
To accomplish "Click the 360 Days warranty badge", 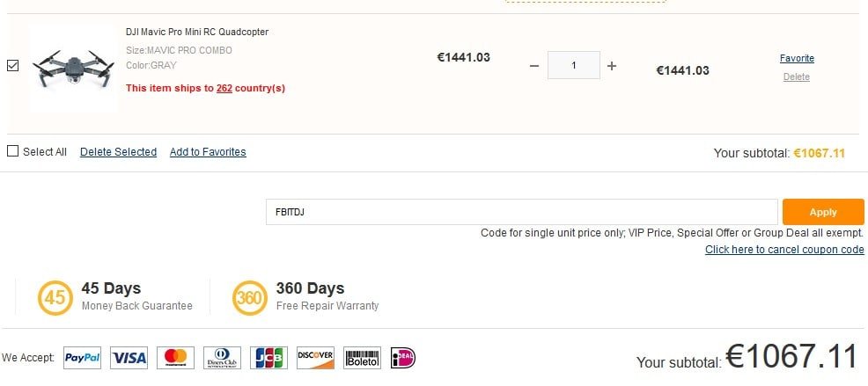I will pyautogui.click(x=249, y=297).
